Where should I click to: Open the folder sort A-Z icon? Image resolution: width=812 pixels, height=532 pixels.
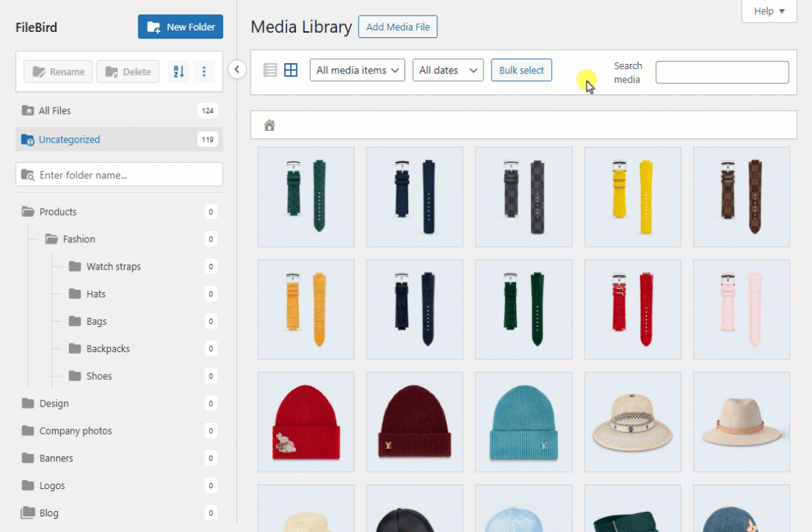tap(178, 71)
